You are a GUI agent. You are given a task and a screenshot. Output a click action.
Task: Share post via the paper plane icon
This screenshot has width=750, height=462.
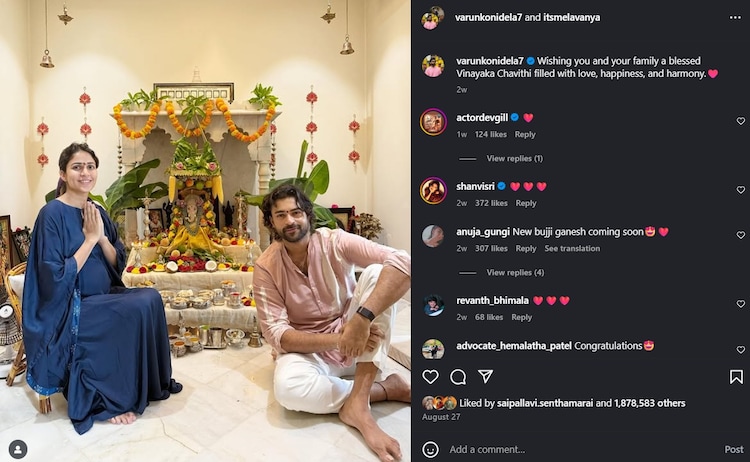(x=485, y=376)
